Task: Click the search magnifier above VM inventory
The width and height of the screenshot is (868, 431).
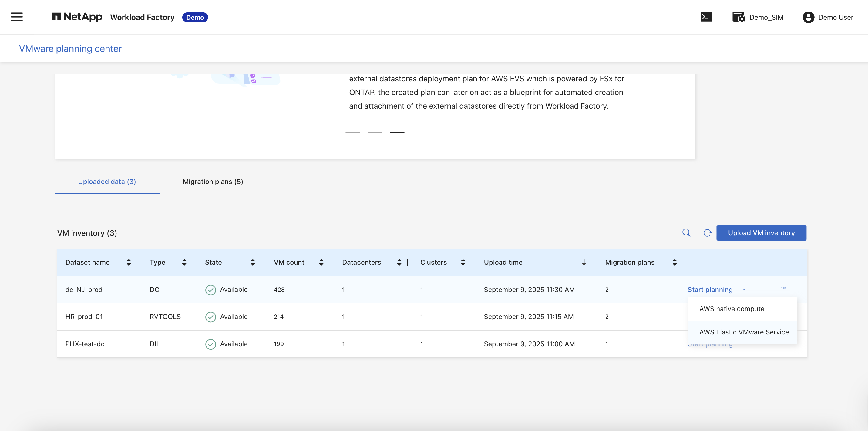Action: pos(686,233)
